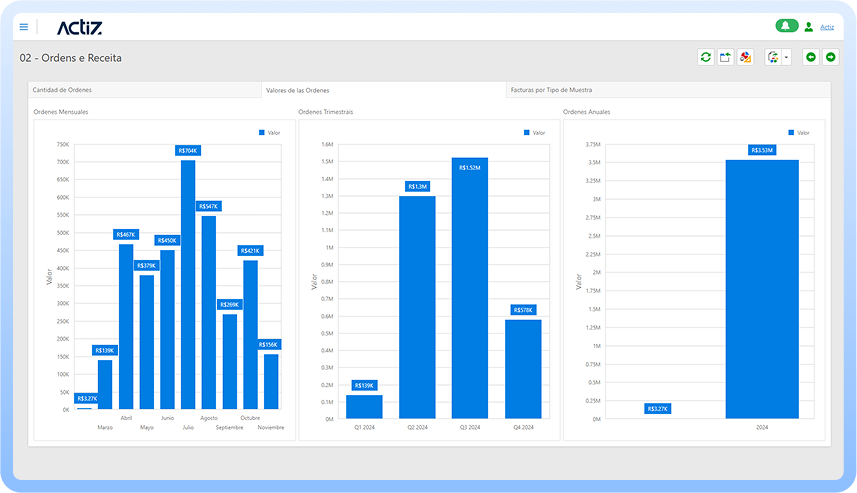
Task: Open the hamburger menu
Action: pos(24,27)
